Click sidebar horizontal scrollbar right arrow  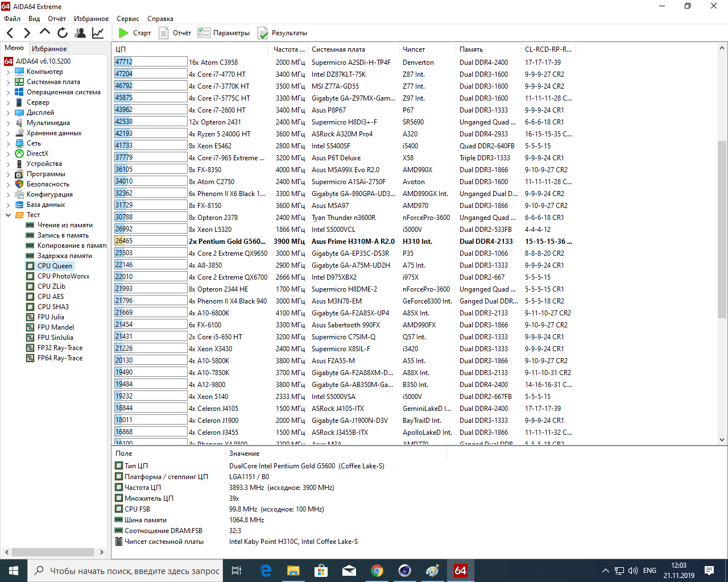coord(102,552)
